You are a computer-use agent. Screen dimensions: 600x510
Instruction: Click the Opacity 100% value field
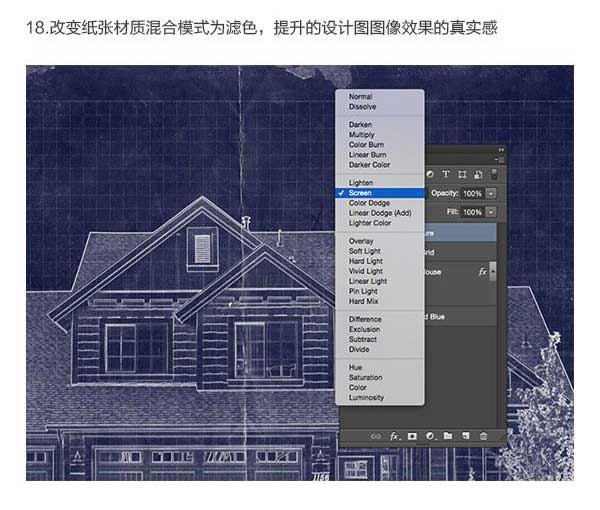coord(473,193)
